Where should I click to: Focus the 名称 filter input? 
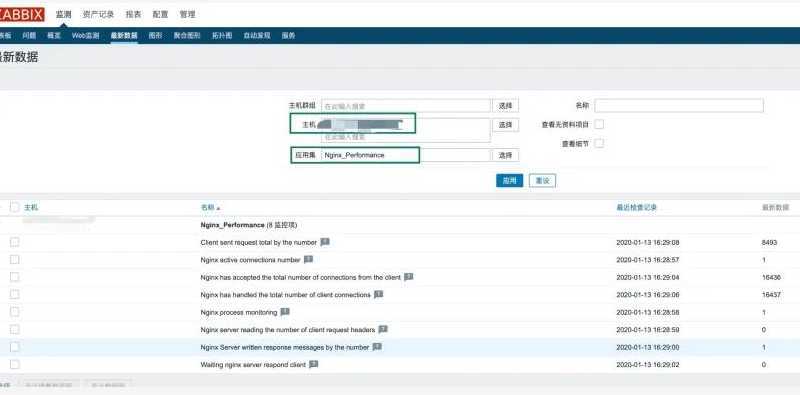[x=679, y=106]
